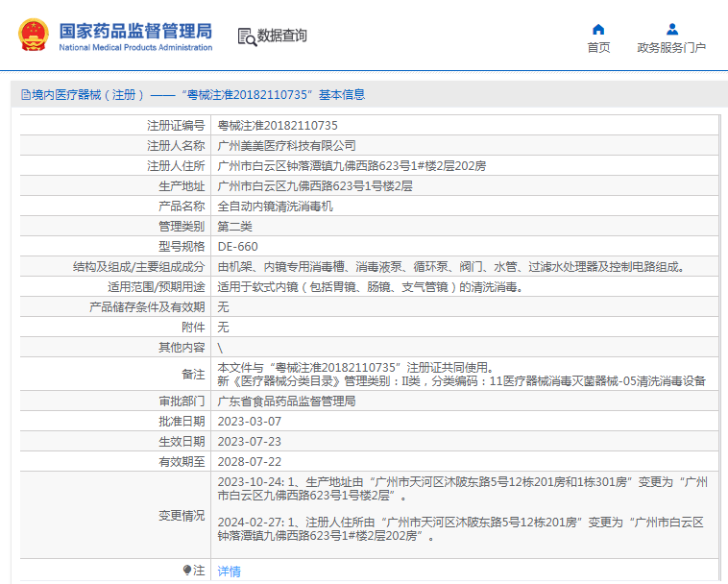Select 生产地址 value 九佛西路623号1号楼2层
The image size is (728, 584).
pyautogui.click(x=315, y=186)
